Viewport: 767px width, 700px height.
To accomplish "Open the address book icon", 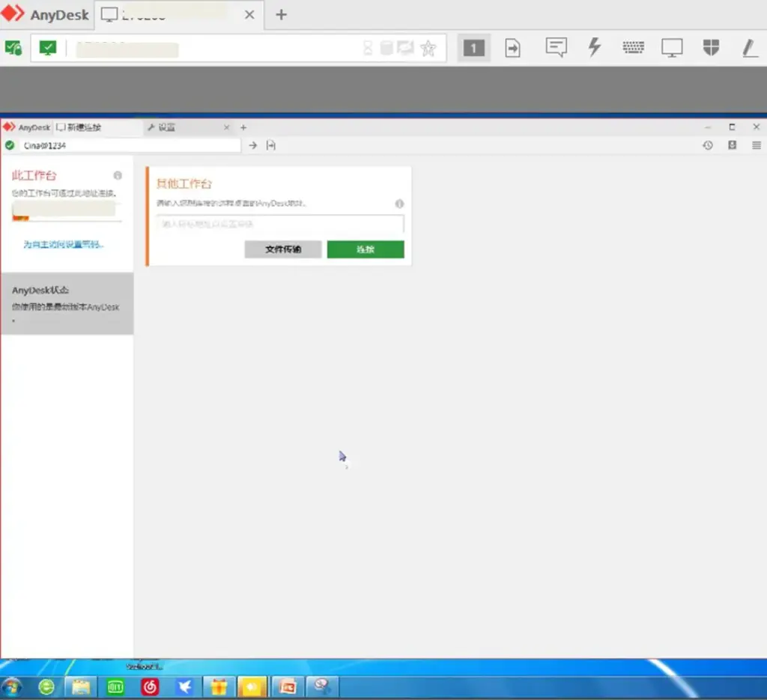I will click(x=733, y=145).
